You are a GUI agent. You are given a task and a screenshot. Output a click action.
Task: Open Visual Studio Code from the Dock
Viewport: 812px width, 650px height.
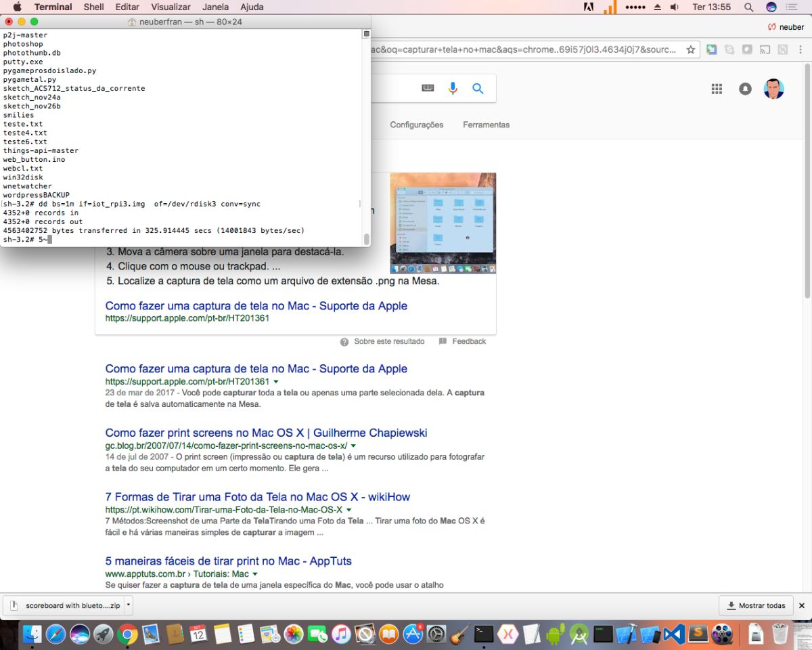click(675, 634)
